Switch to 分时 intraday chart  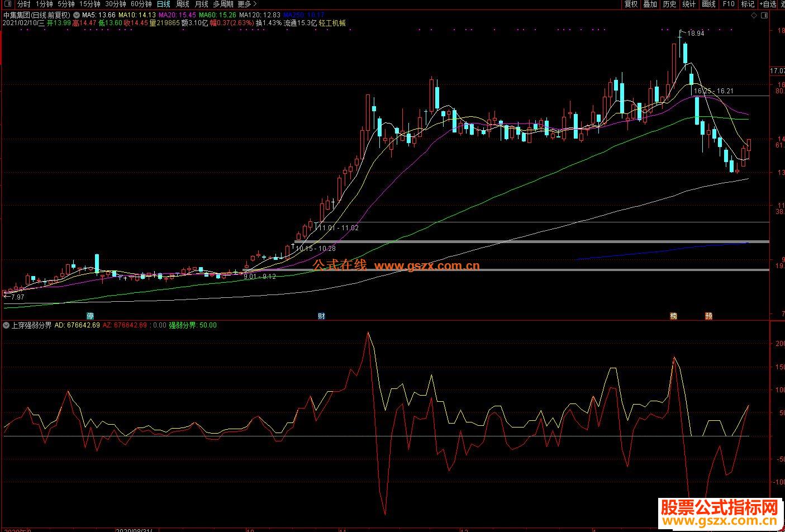(x=24, y=4)
